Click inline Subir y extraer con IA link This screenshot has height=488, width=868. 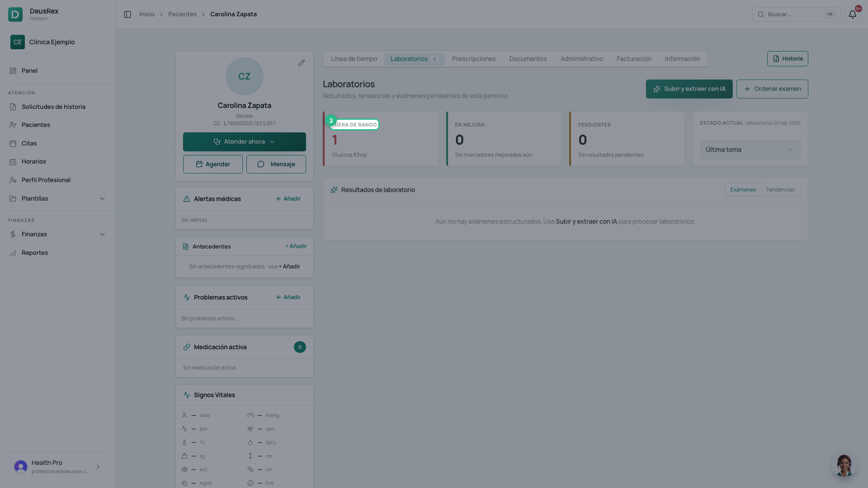(x=586, y=221)
